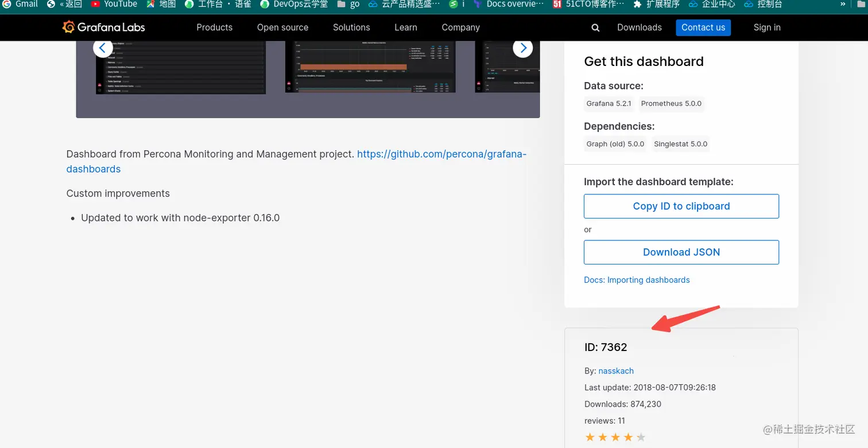Click the fifth gray rating star
The image size is (868, 448).
point(641,438)
